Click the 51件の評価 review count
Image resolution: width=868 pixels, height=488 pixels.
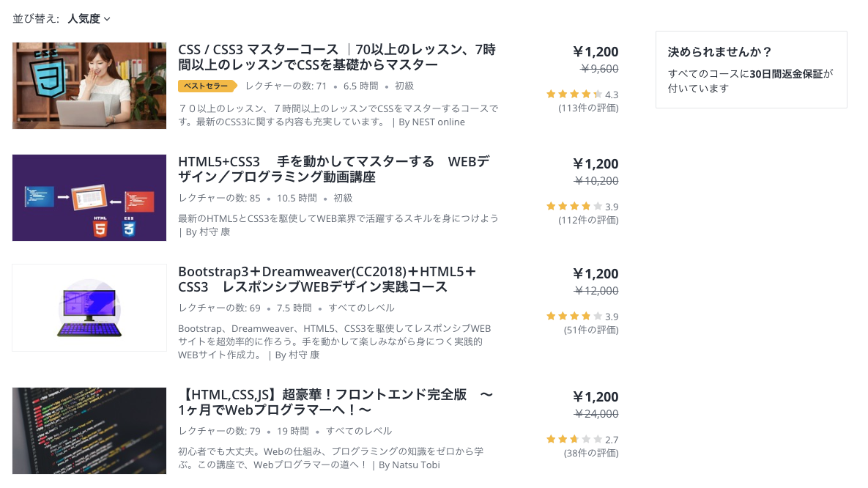[x=591, y=330]
